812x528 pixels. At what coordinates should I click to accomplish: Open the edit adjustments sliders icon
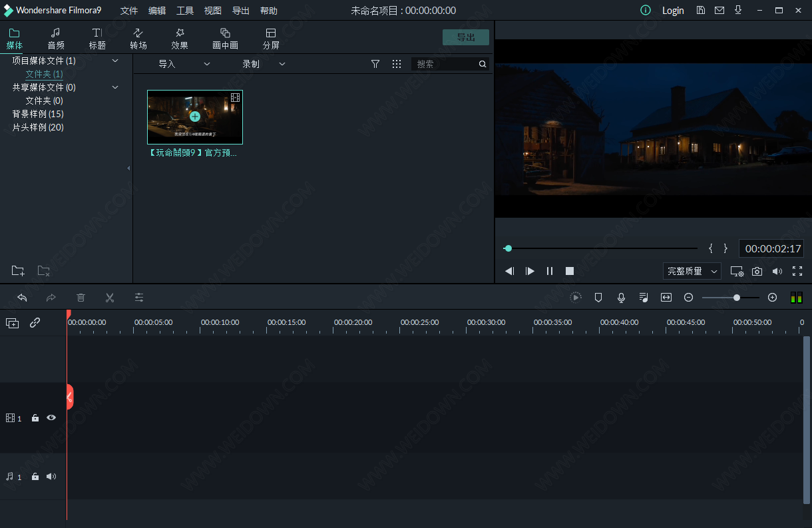pyautogui.click(x=139, y=298)
